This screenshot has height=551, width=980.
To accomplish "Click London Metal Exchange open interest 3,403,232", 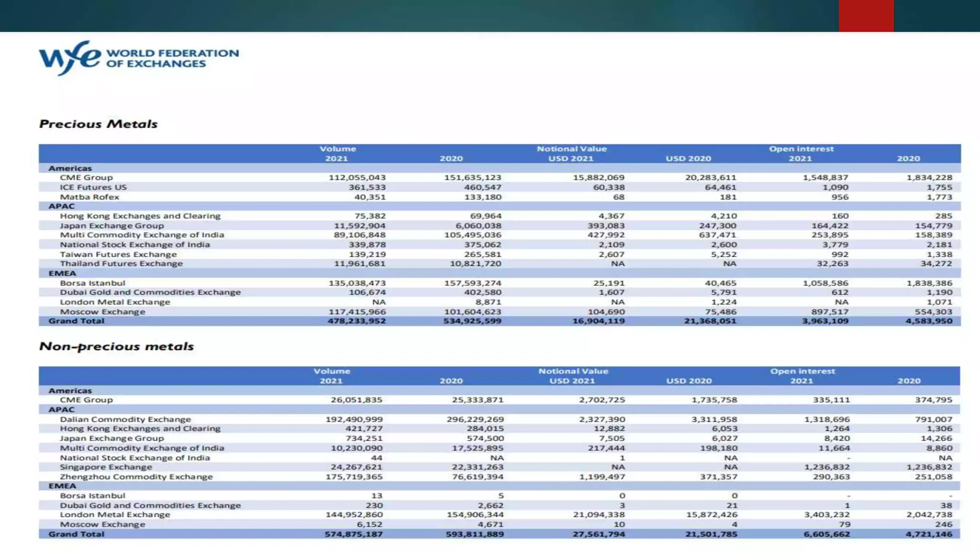I will 827,515.
